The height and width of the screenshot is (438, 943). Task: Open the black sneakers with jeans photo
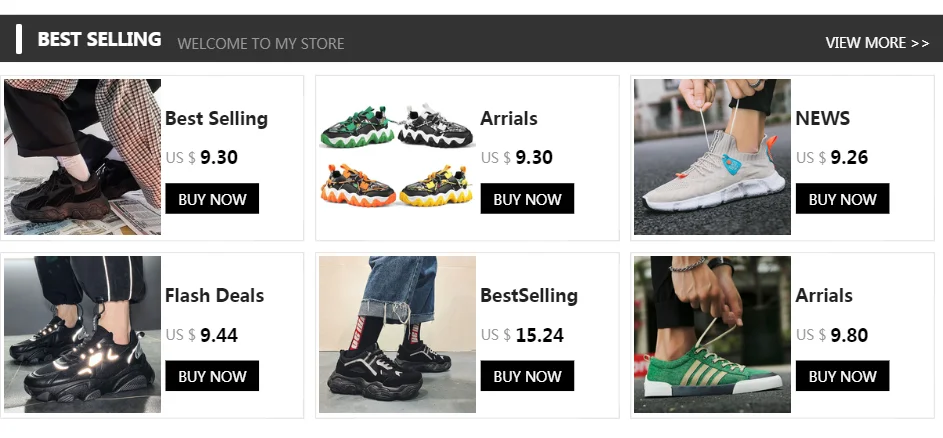[398, 335]
